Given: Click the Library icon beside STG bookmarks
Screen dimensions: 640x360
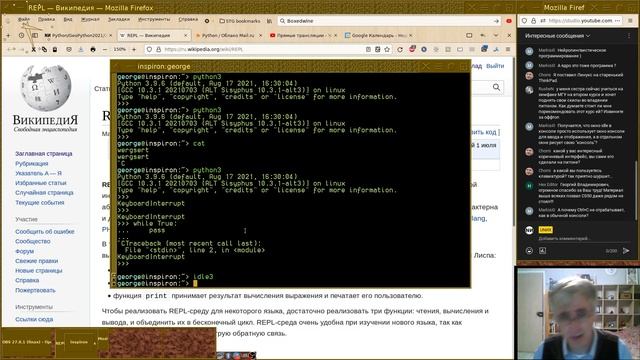Looking at the screenshot, I should coord(269,21).
